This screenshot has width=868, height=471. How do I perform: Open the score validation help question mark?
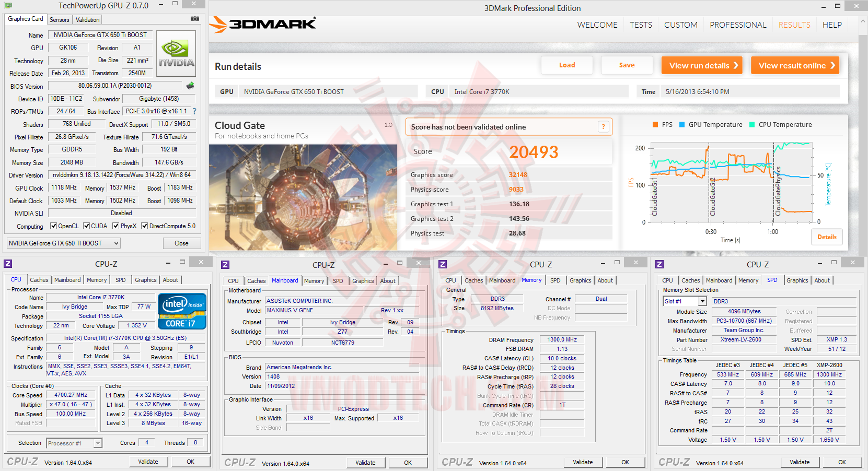pyautogui.click(x=604, y=127)
